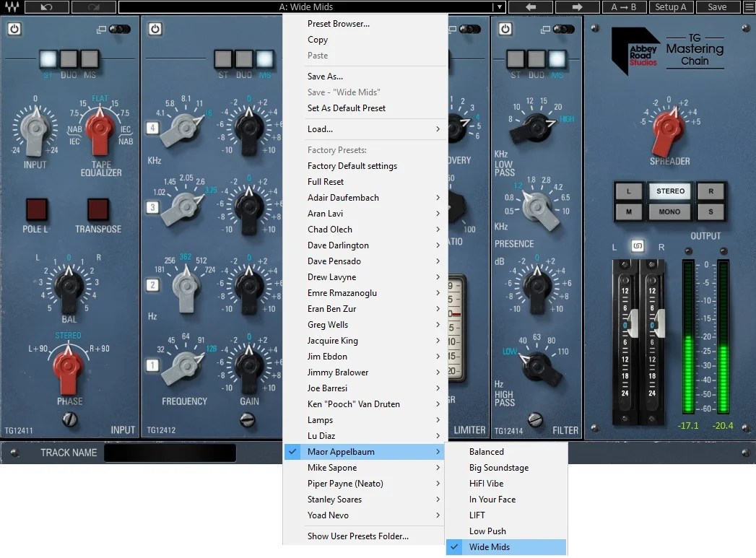Click the undo arrow icon
This screenshot has height=558, width=756.
pos(45,6)
